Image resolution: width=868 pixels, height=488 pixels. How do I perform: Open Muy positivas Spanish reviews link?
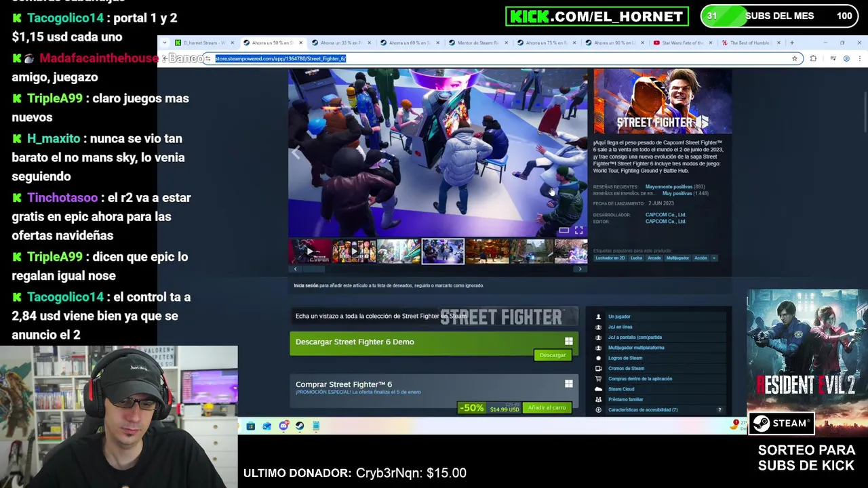(x=677, y=193)
